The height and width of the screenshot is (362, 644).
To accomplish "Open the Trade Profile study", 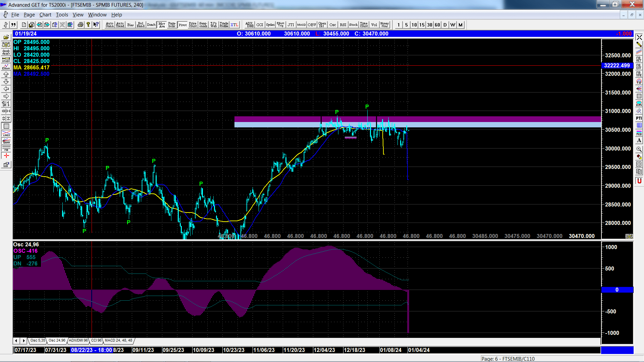I will tap(224, 25).
